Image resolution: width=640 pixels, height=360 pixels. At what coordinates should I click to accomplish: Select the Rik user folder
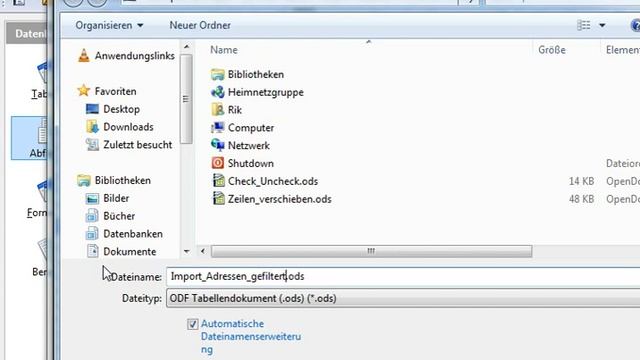235,110
